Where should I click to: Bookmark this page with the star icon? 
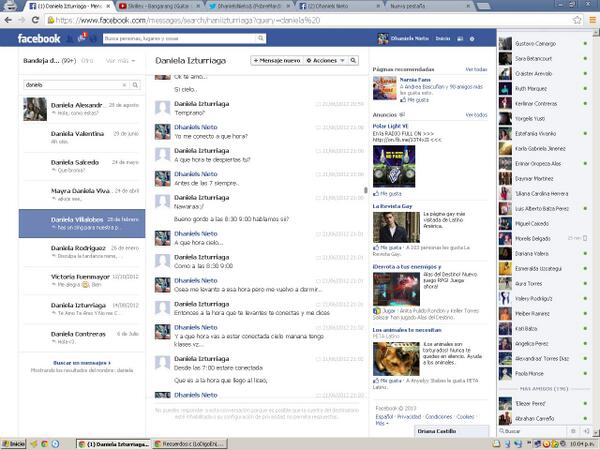[x=577, y=20]
